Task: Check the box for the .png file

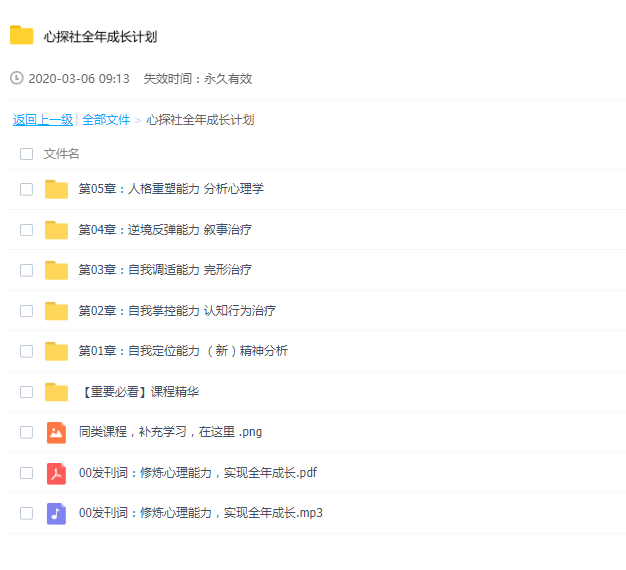Action: [x=26, y=432]
